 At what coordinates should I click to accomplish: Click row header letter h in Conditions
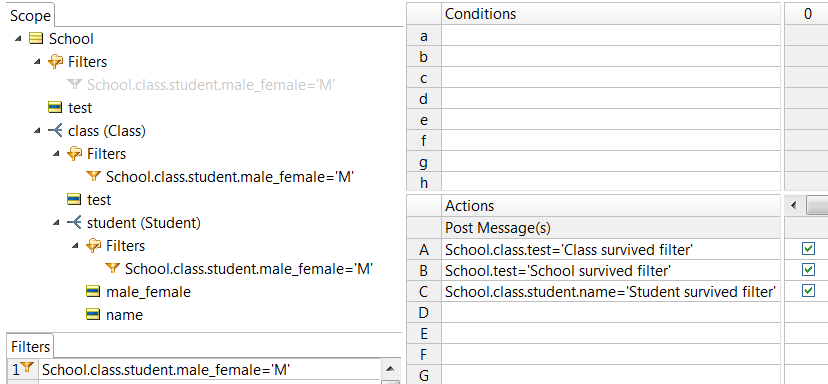pyautogui.click(x=424, y=182)
